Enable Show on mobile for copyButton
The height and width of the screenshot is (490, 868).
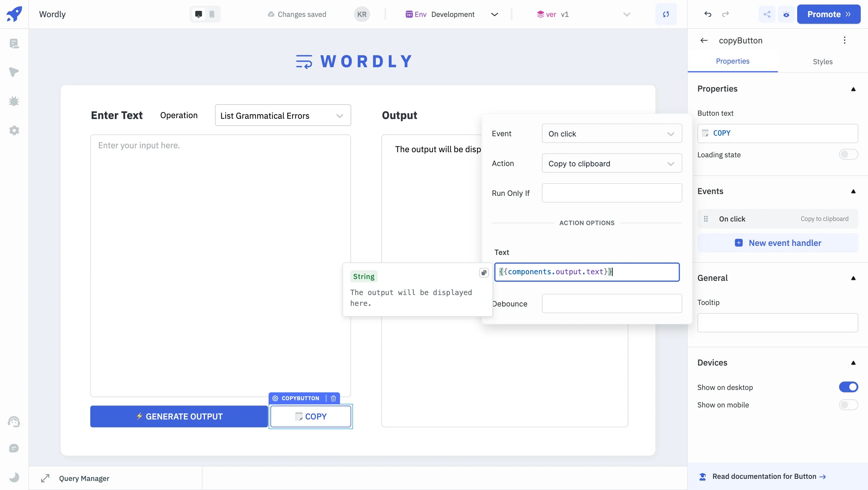[x=848, y=405]
